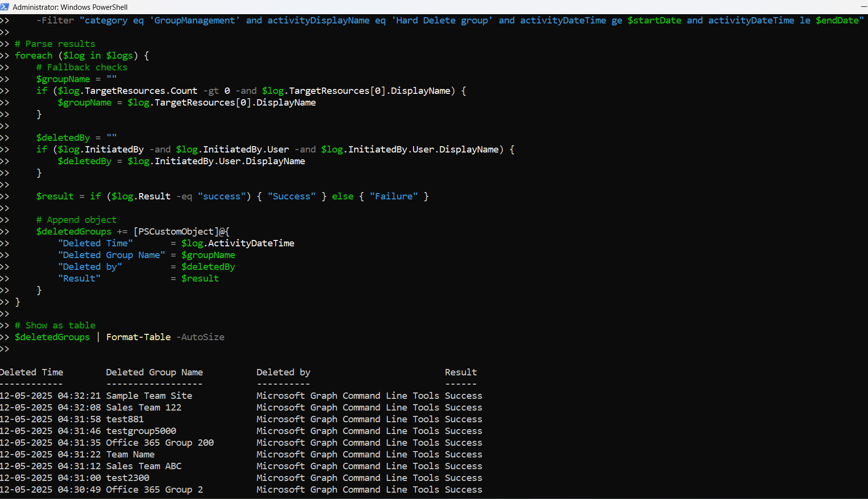Select the 'Sample Team Site' group entry

pos(149,396)
